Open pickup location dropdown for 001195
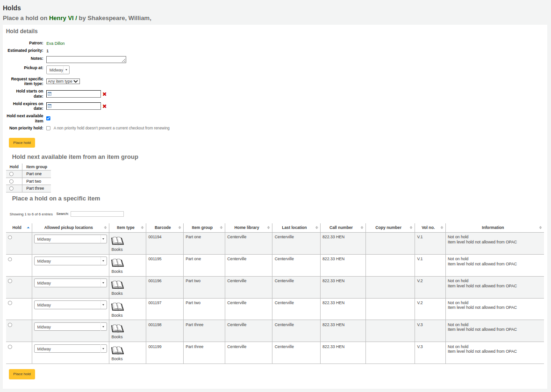The width and height of the screenshot is (551, 392). point(70,261)
